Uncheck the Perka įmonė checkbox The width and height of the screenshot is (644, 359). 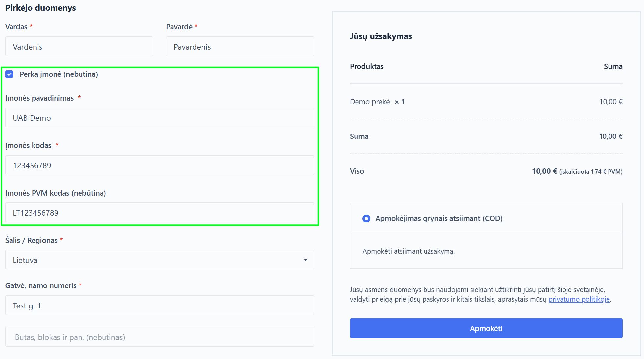tap(9, 74)
